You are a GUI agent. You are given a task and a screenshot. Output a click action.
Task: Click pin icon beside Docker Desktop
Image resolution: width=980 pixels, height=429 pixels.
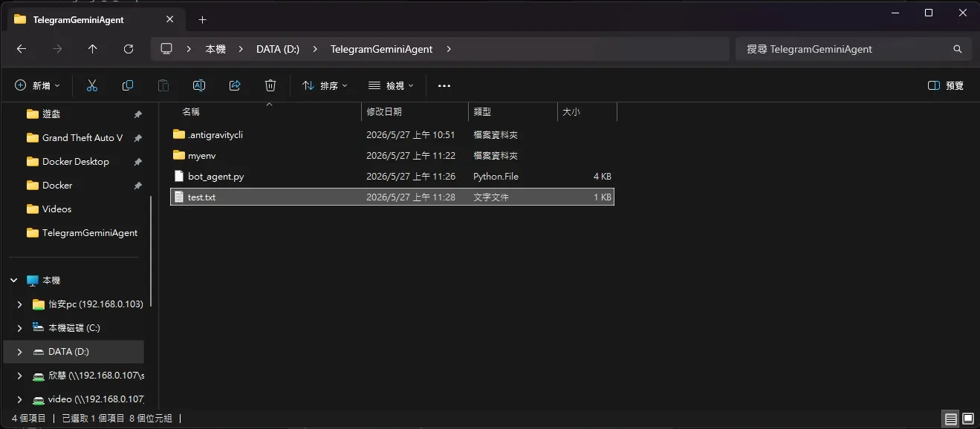click(137, 162)
